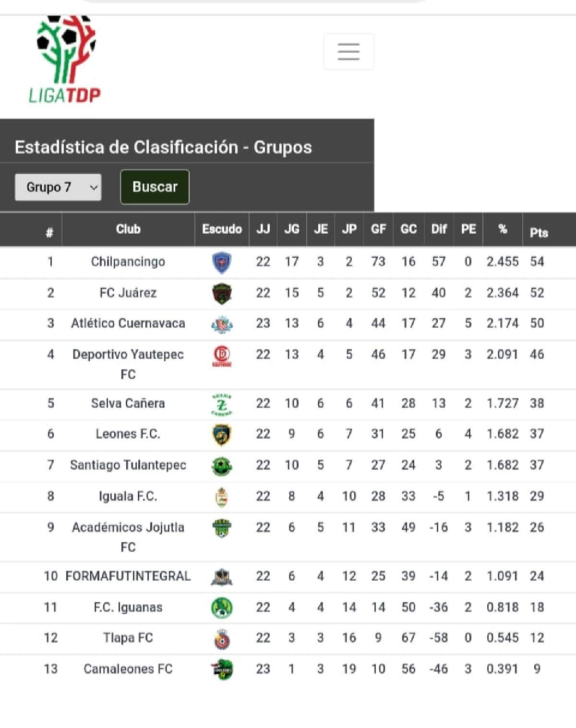The height and width of the screenshot is (728, 576).
Task: Click the Buscar button
Action: [155, 187]
